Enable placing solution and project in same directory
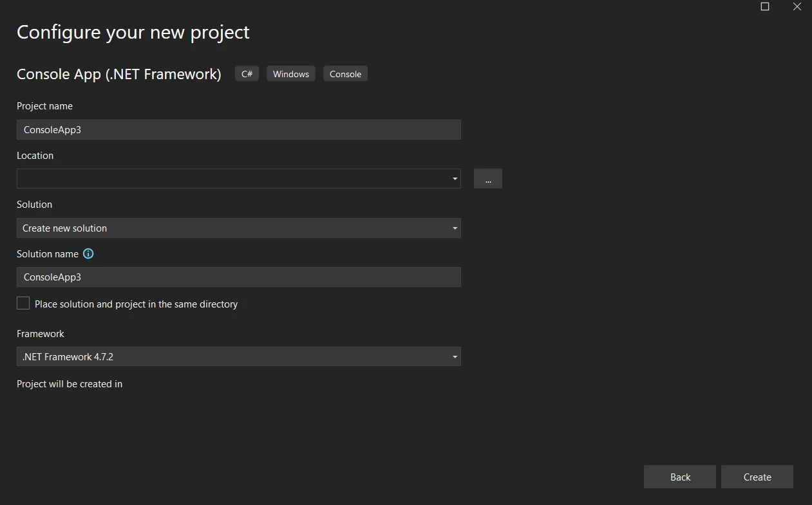This screenshot has height=505, width=812. (23, 304)
